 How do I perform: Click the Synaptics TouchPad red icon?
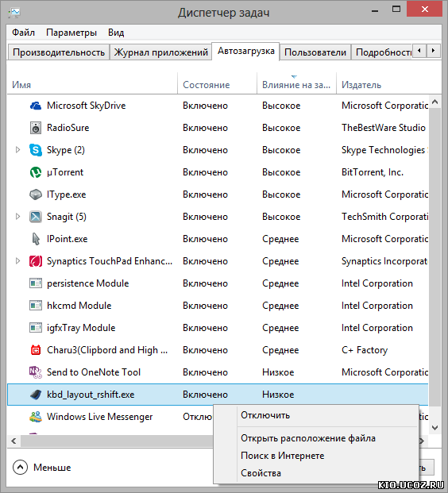point(36,261)
